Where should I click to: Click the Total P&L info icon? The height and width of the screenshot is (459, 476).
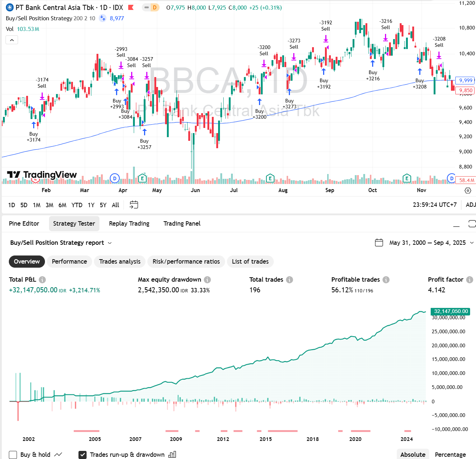[x=42, y=280]
